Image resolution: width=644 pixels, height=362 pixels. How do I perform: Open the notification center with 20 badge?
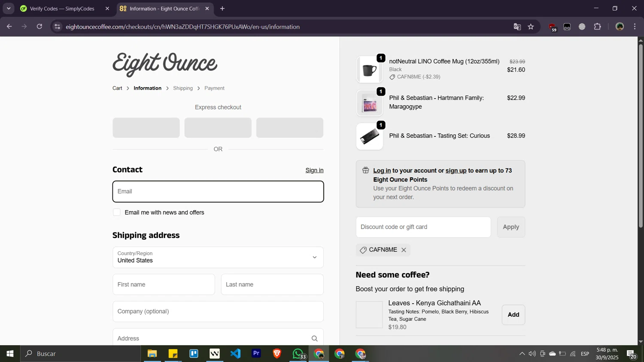[632, 354]
